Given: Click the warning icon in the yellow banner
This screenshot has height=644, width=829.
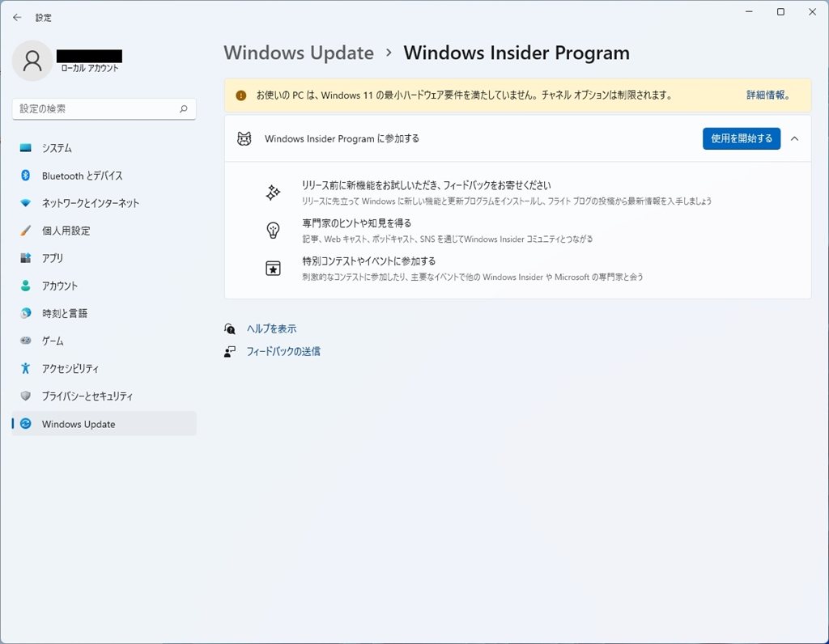Looking at the screenshot, I should click(x=241, y=95).
